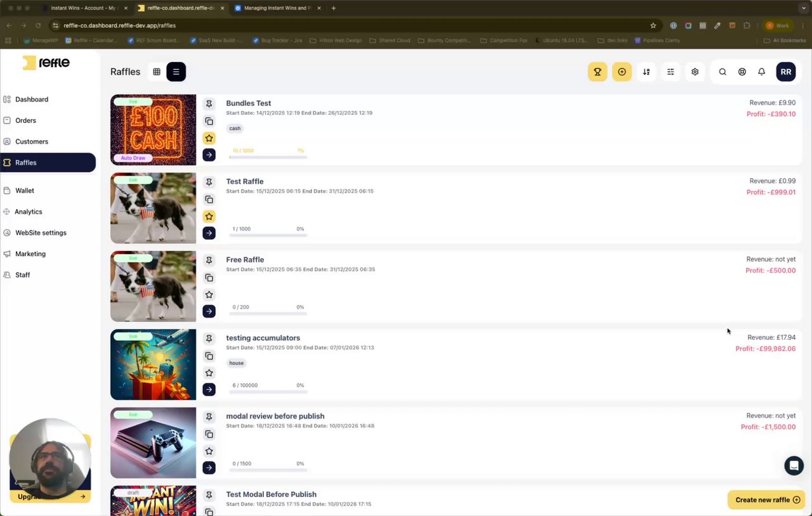Pin the Free Raffle row
The height and width of the screenshot is (516, 812).
coord(209,261)
